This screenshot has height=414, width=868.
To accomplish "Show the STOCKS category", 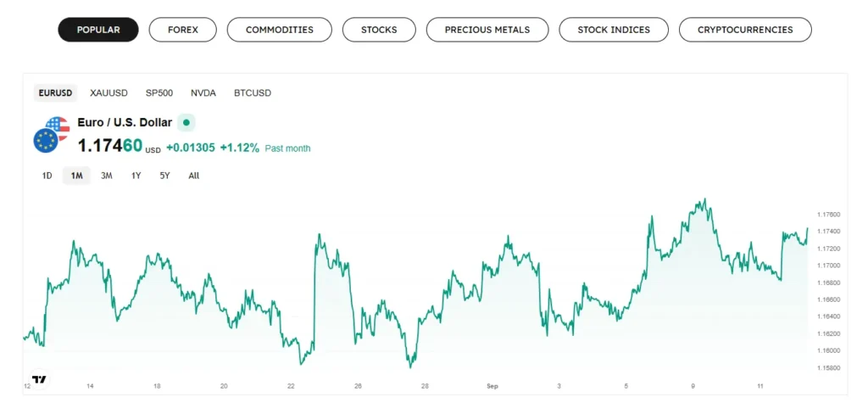I will click(379, 30).
